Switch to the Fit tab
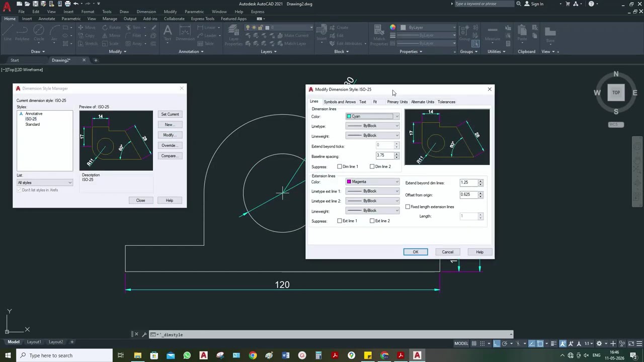This screenshot has width=644, height=362. [x=375, y=102]
